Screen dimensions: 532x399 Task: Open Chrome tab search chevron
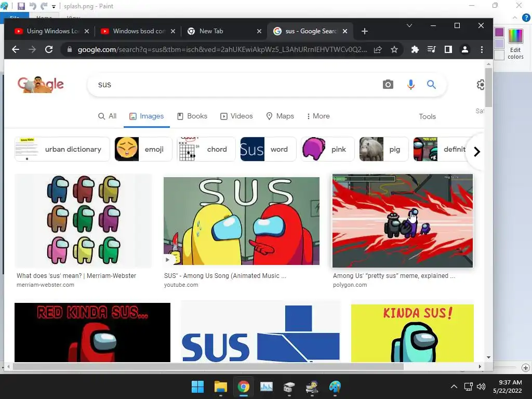coord(409,25)
